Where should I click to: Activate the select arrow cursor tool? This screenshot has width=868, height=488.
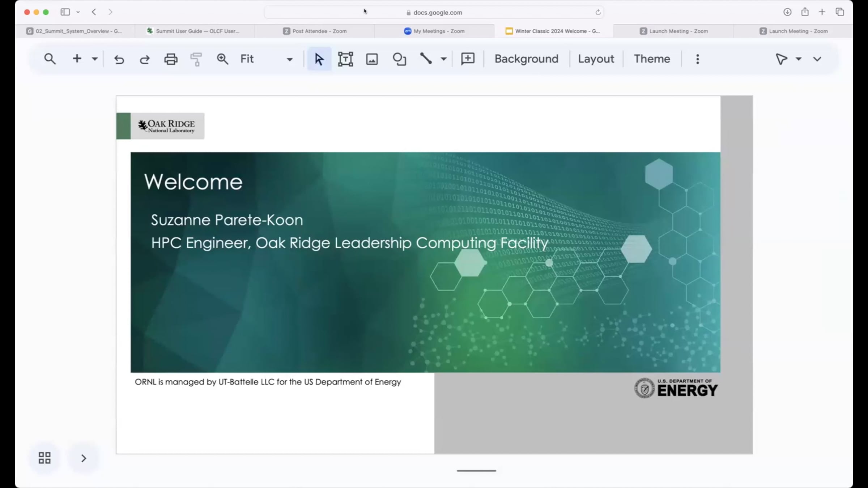[x=319, y=59]
